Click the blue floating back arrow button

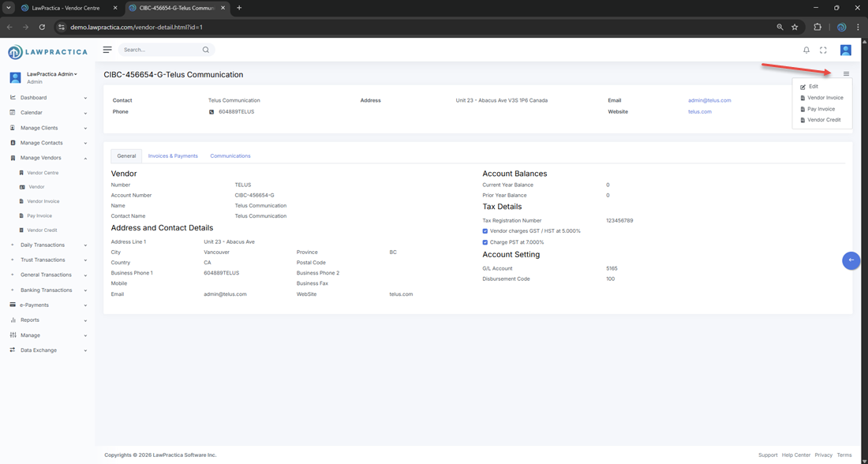click(x=851, y=260)
